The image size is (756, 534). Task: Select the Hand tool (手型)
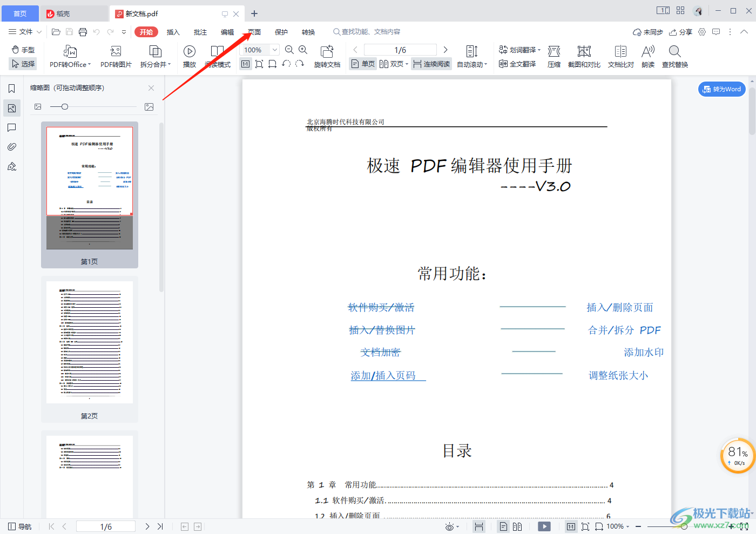pyautogui.click(x=23, y=50)
